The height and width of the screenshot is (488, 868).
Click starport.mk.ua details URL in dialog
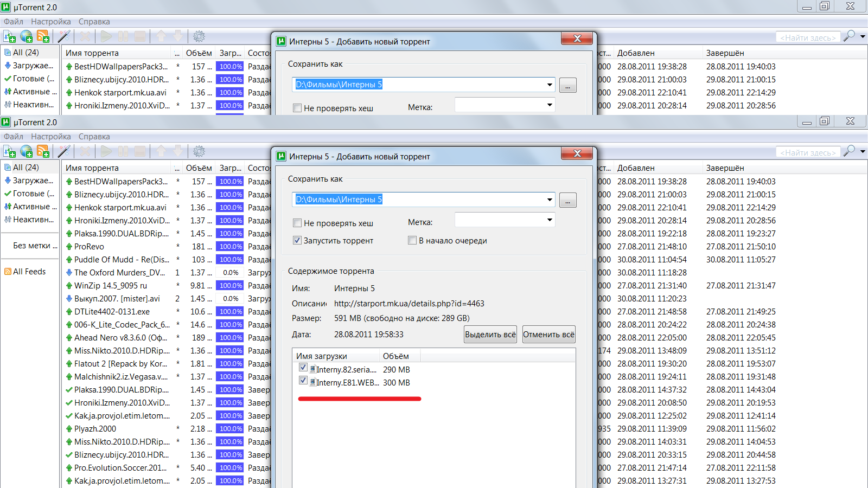click(x=409, y=304)
